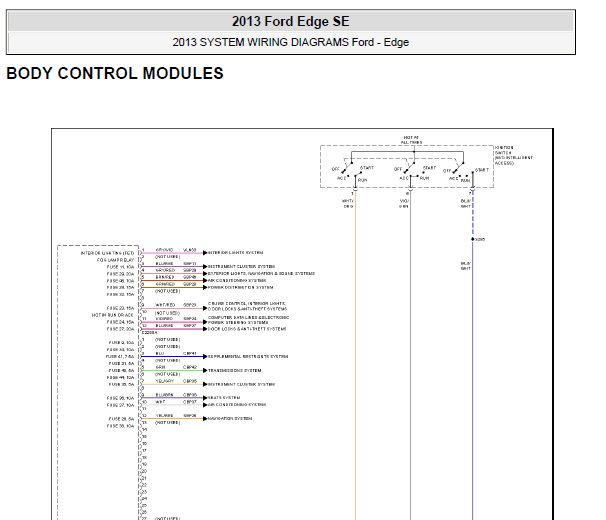606x520 pixels.
Task: Click the 'NAVIGATION SYSTEM' label
Action: coord(230,418)
